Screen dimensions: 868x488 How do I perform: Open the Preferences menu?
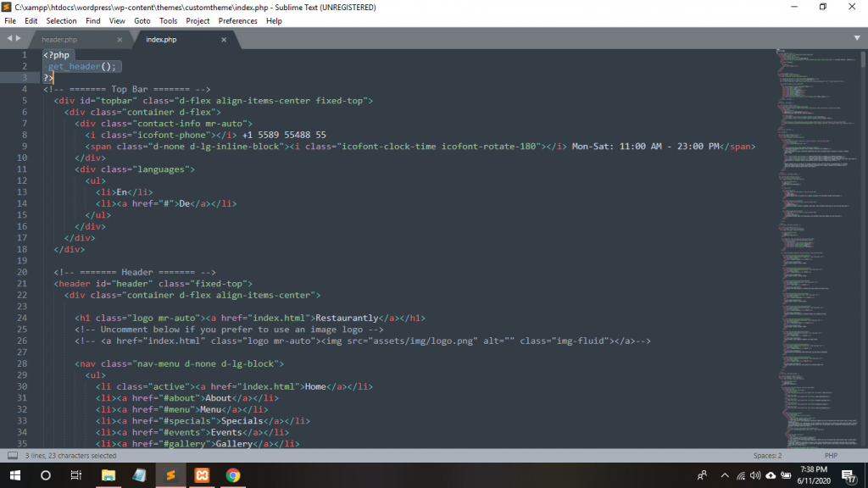click(x=237, y=20)
